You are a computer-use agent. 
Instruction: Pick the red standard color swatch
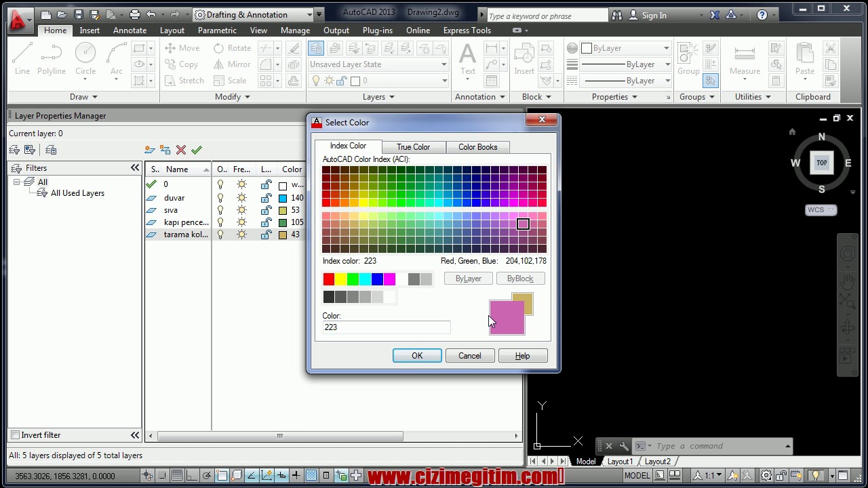(x=329, y=279)
